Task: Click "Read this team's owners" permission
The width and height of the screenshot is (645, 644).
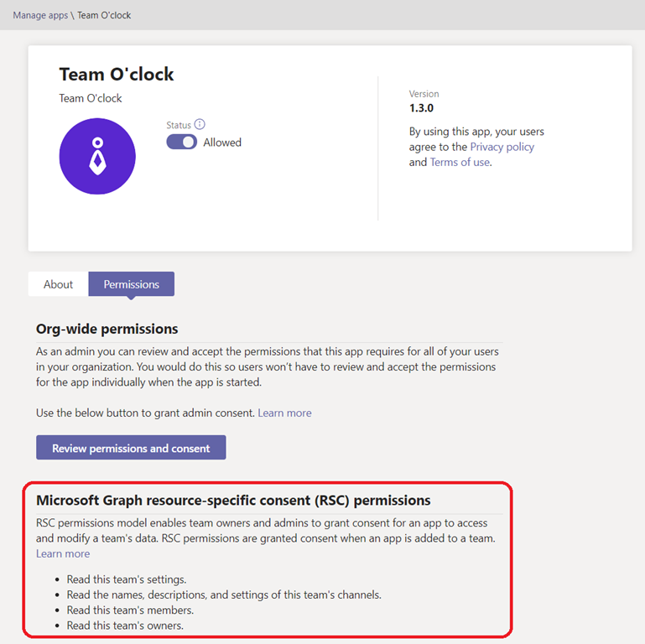Action: 126,625
